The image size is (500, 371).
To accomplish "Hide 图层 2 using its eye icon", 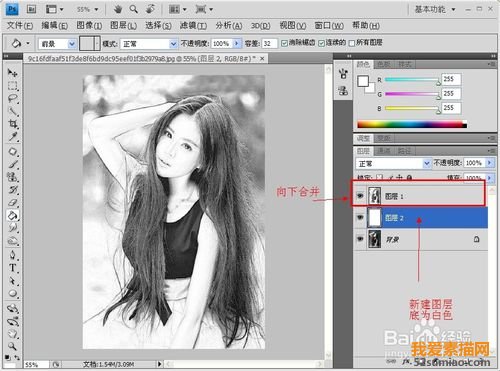I will (360, 217).
